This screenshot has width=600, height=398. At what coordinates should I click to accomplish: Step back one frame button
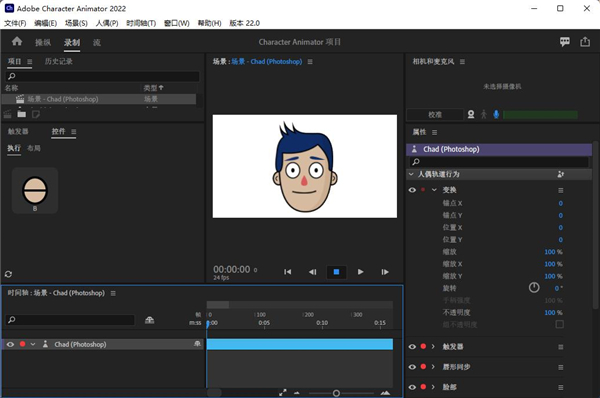coord(312,272)
